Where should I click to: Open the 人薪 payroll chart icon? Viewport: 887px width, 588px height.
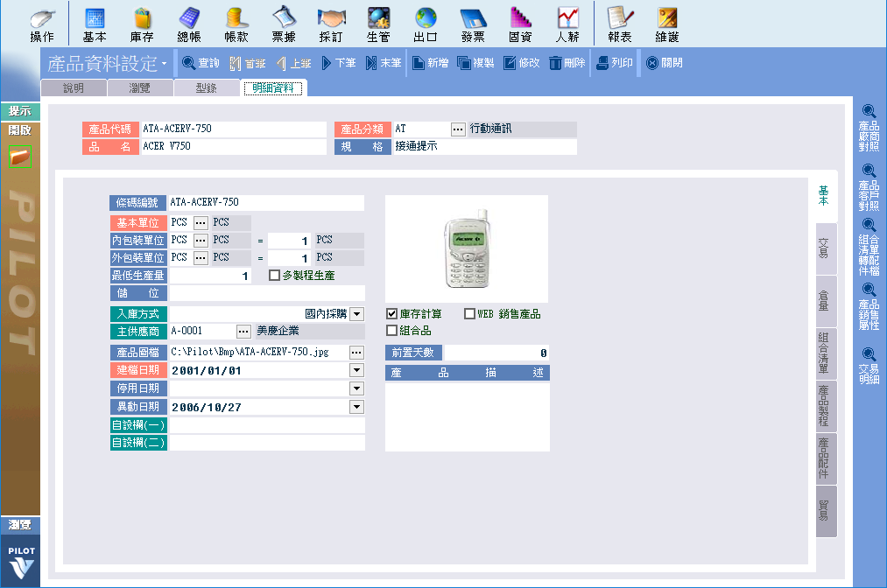click(x=567, y=24)
